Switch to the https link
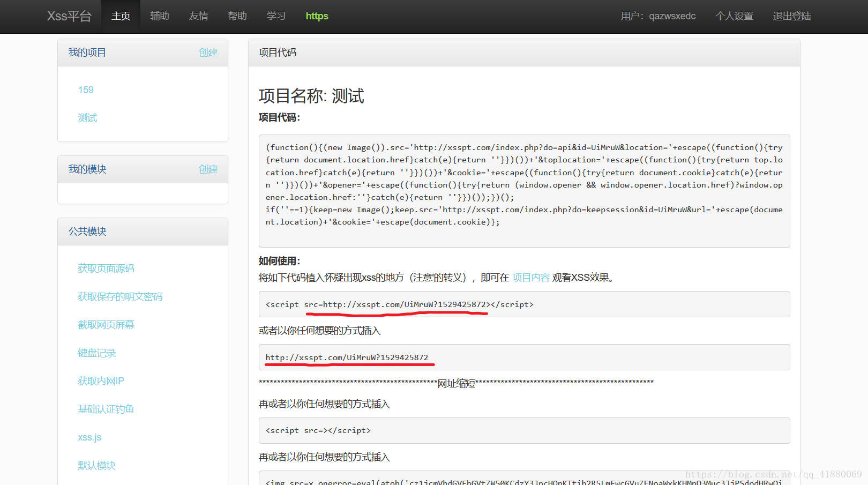The height and width of the screenshot is (485, 868). 317,16
